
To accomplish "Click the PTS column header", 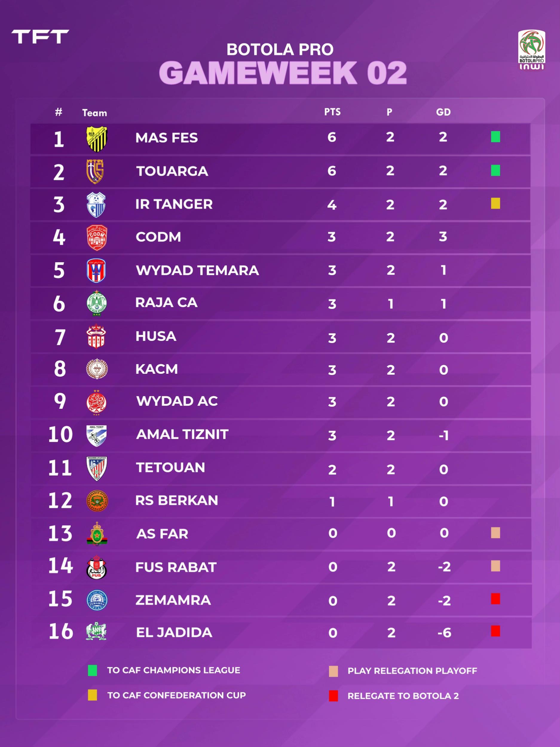I will (x=333, y=112).
